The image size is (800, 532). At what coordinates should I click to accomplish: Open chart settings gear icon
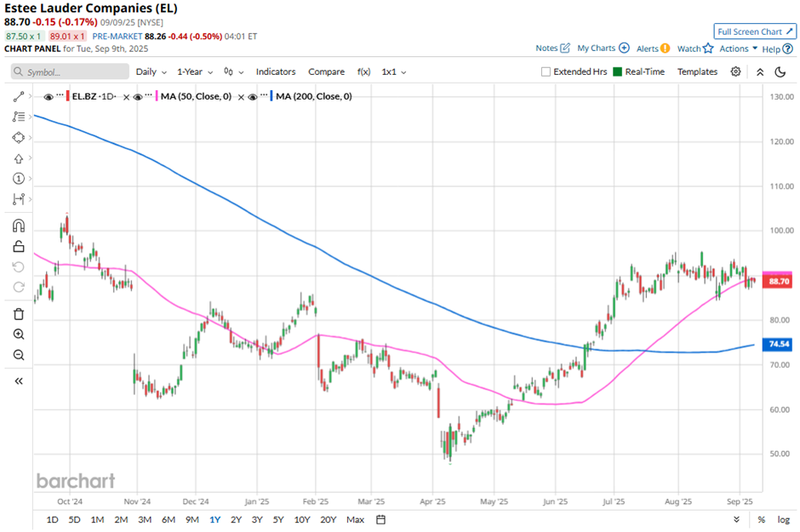point(735,72)
